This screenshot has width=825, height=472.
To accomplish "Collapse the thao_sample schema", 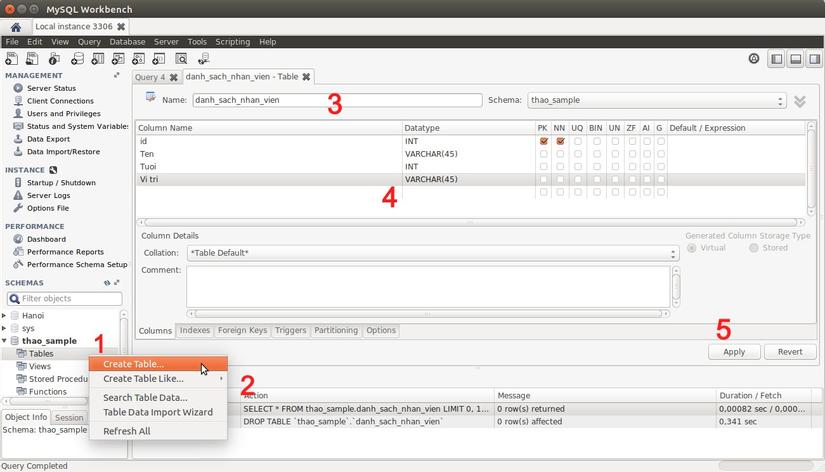I will point(4,340).
